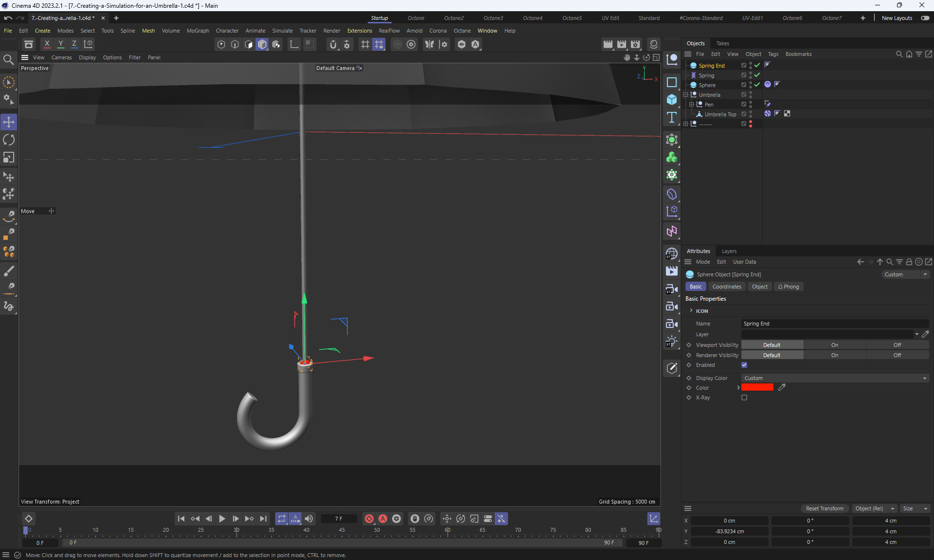The height and width of the screenshot is (560, 934).
Task: Select the Rotate tool in left toolbar
Action: pos(9,140)
